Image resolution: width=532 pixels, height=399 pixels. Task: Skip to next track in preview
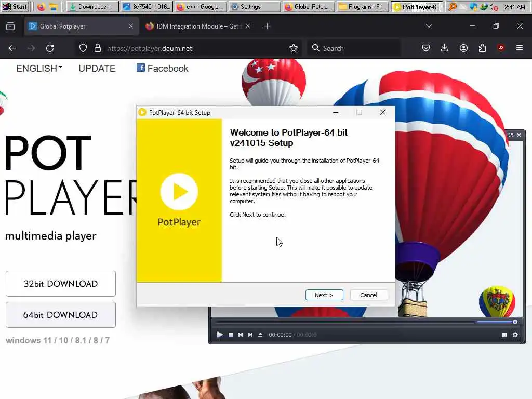(x=250, y=335)
